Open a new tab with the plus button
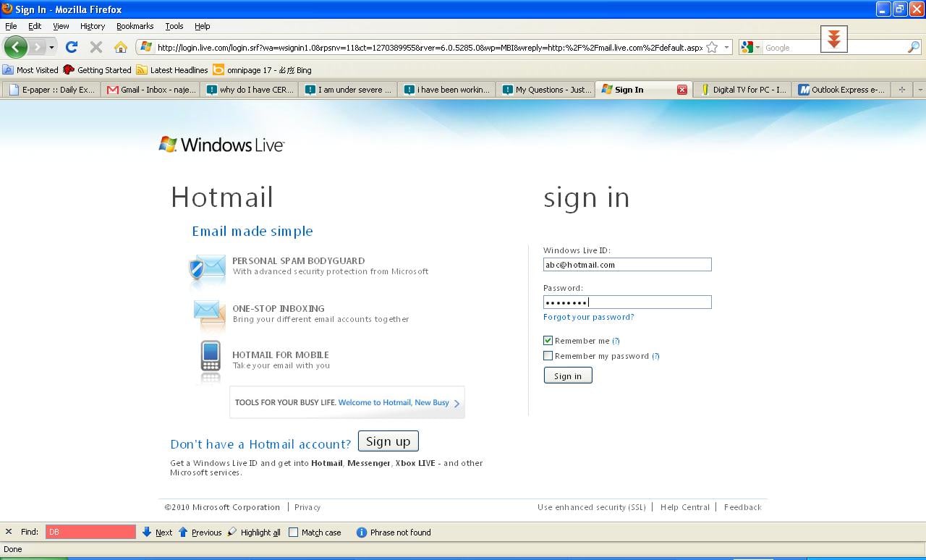The image size is (926, 560). click(x=901, y=90)
